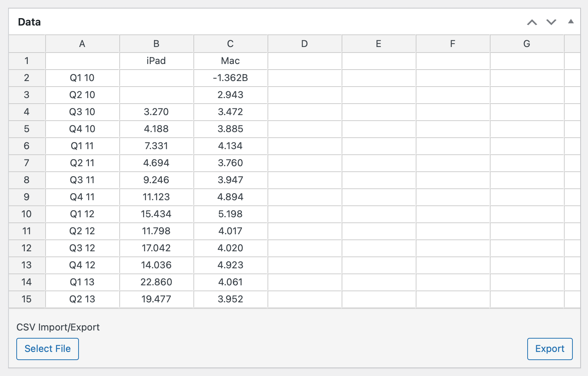Image resolution: width=588 pixels, height=376 pixels.
Task: Select row 15 header
Action: pos(27,299)
